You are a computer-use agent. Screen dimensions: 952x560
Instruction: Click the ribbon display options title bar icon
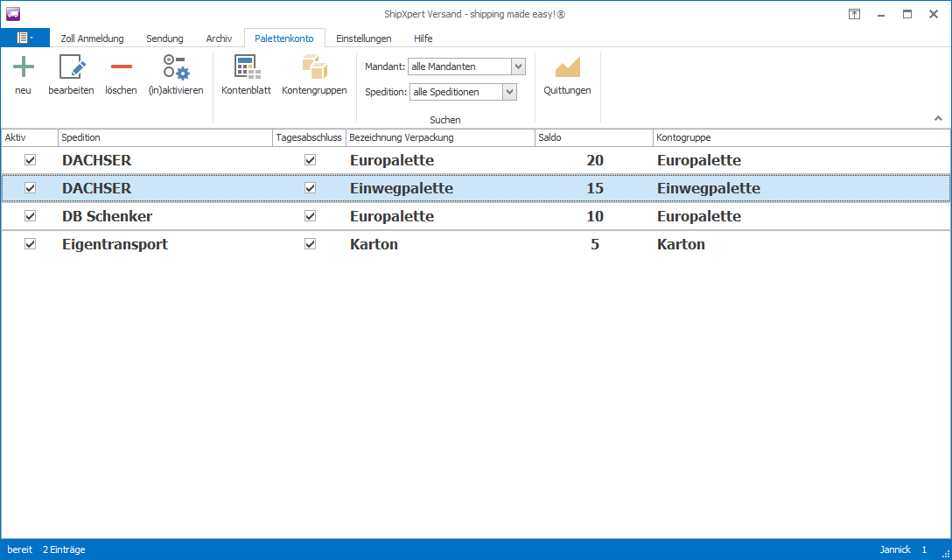tap(854, 14)
